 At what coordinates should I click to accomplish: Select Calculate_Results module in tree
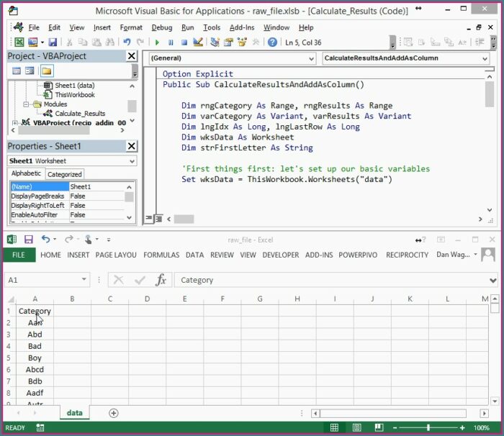pos(80,114)
